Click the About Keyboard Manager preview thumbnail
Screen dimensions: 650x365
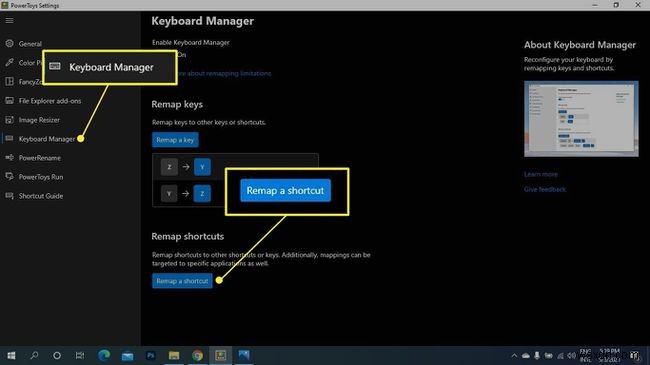581,119
